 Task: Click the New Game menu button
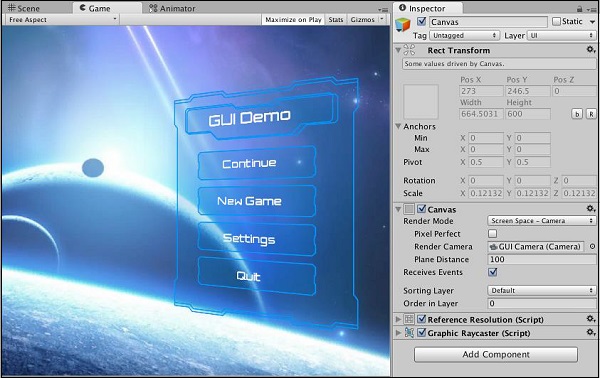pyautogui.click(x=257, y=201)
